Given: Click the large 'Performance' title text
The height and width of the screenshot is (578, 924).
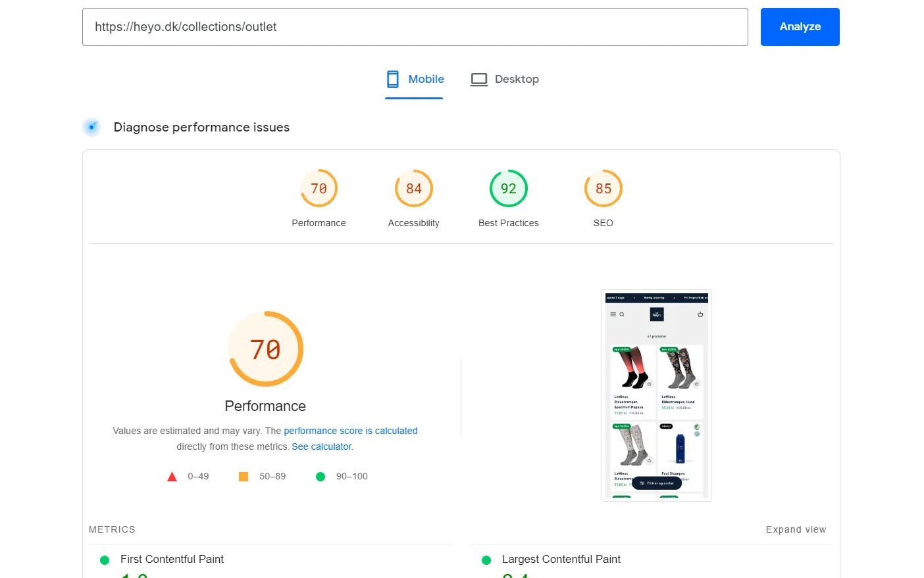Looking at the screenshot, I should 265,406.
